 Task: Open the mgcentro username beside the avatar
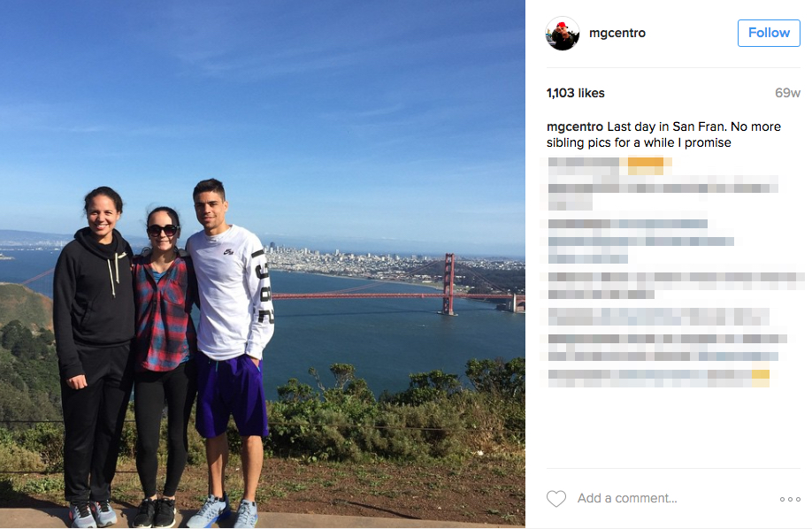pos(617,33)
